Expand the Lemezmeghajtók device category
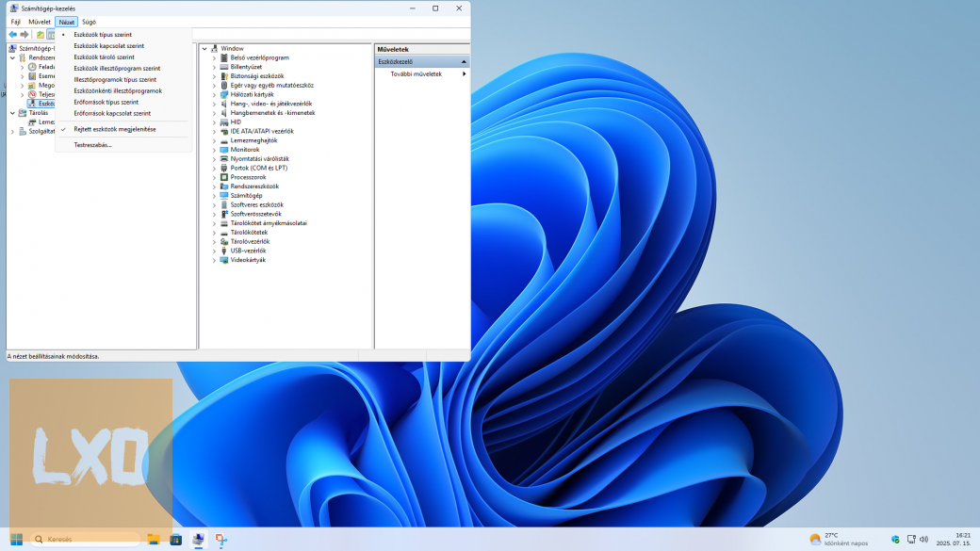The width and height of the screenshot is (980, 551). tap(214, 140)
